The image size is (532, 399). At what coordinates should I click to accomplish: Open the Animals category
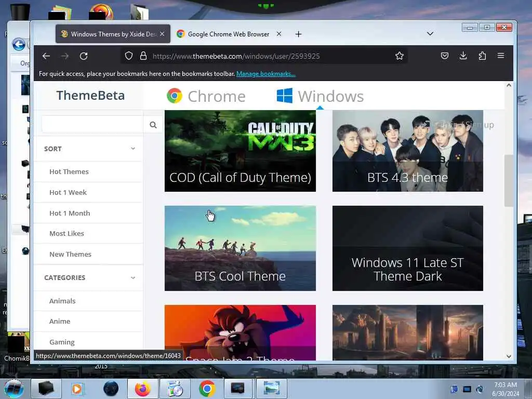(62, 301)
